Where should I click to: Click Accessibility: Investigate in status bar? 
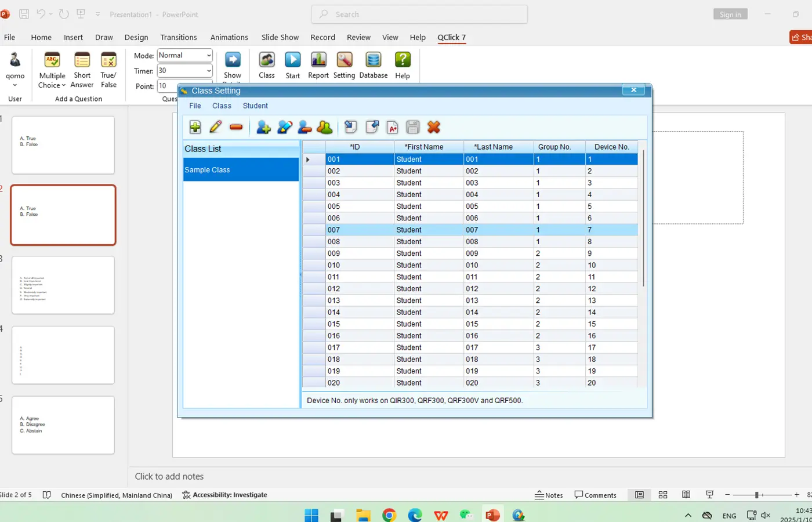tap(224, 495)
